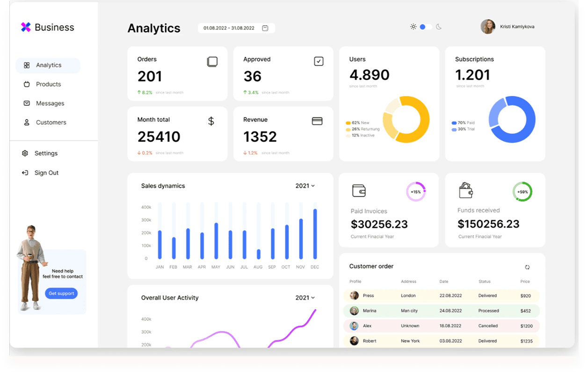Click the Business logo icon
Screen dimensions: 588x375
(25, 27)
